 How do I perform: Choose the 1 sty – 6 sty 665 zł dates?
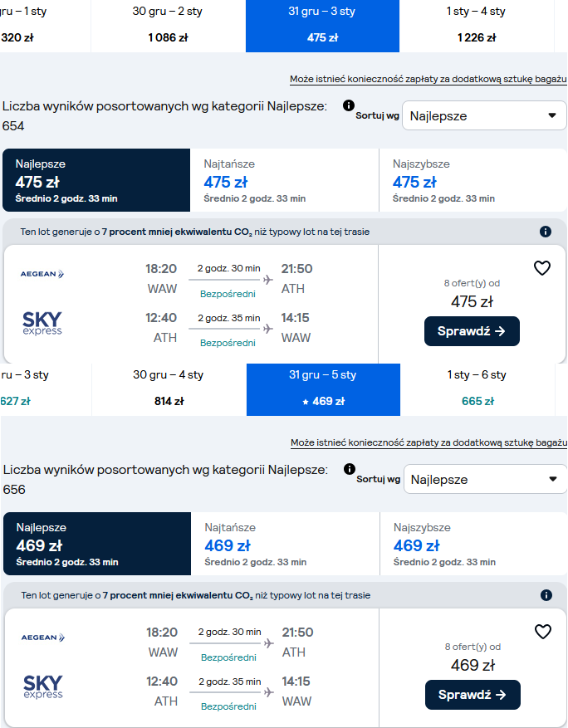[x=477, y=389]
